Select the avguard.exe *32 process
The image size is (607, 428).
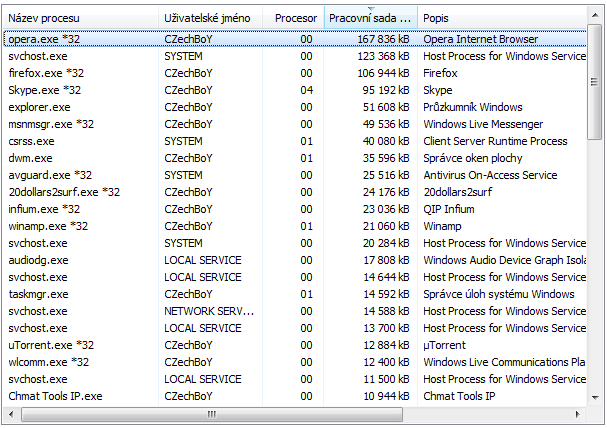pos(295,175)
